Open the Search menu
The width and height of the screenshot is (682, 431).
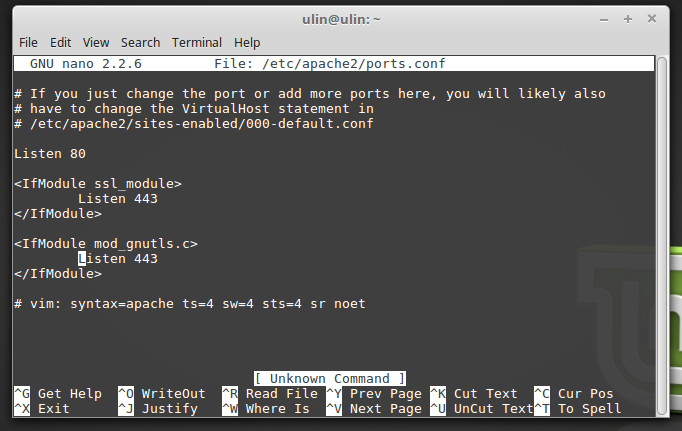coord(140,43)
